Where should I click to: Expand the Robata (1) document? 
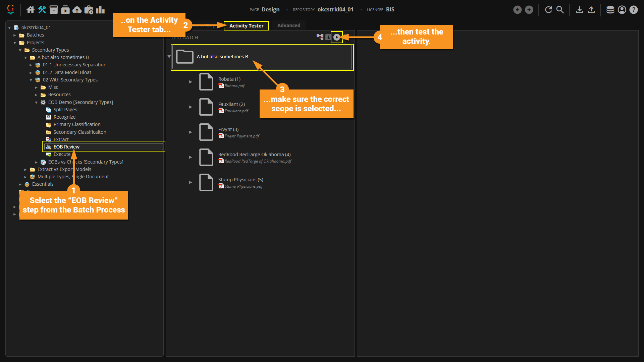pyautogui.click(x=191, y=82)
